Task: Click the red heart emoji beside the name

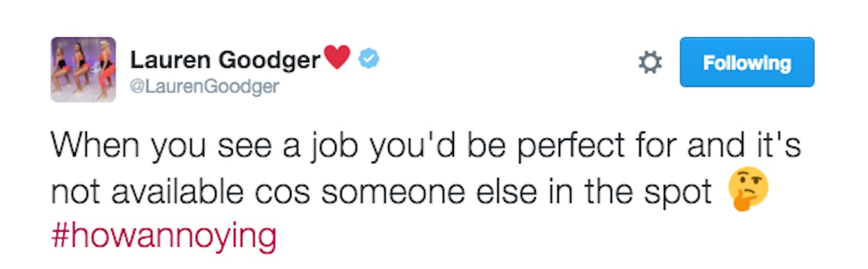Action: coord(337,59)
